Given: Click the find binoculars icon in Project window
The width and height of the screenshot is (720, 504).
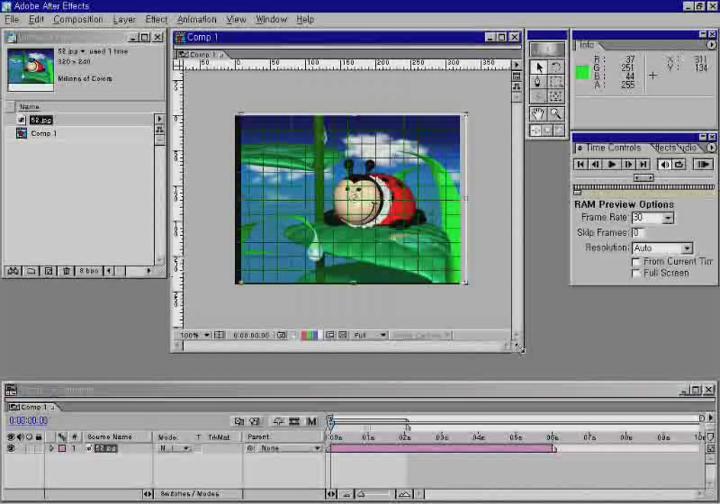Looking at the screenshot, I should tap(13, 271).
